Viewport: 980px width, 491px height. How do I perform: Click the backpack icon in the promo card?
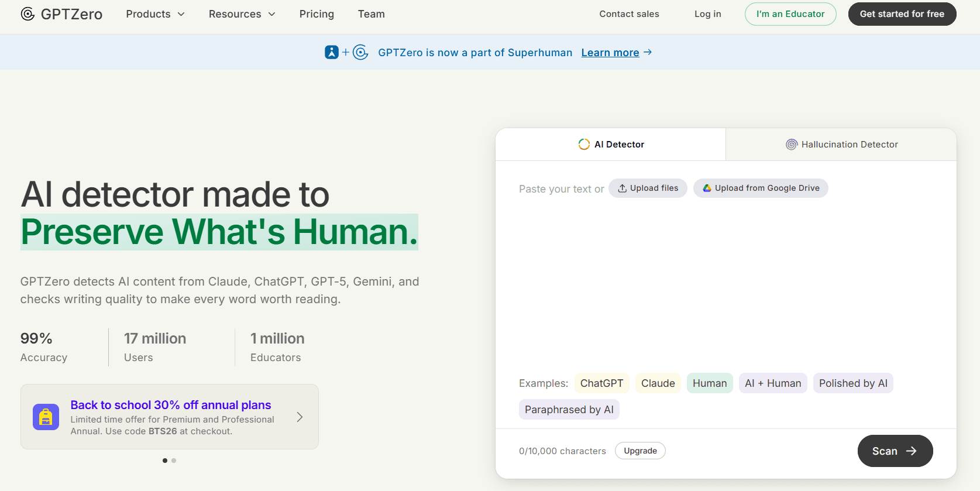point(46,417)
